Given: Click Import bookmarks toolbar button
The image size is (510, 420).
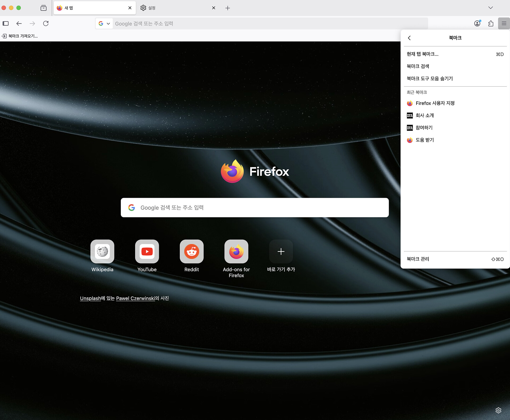Looking at the screenshot, I should click(20, 36).
